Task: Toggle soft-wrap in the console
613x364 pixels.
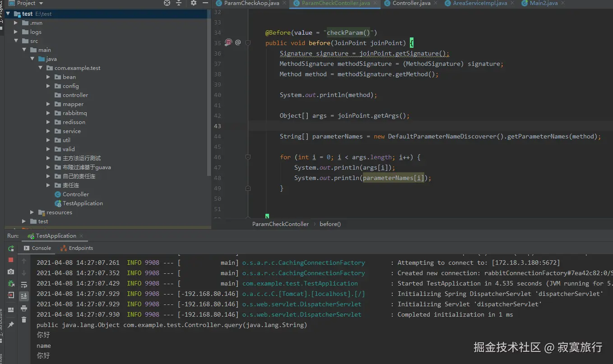Action: pos(24,285)
